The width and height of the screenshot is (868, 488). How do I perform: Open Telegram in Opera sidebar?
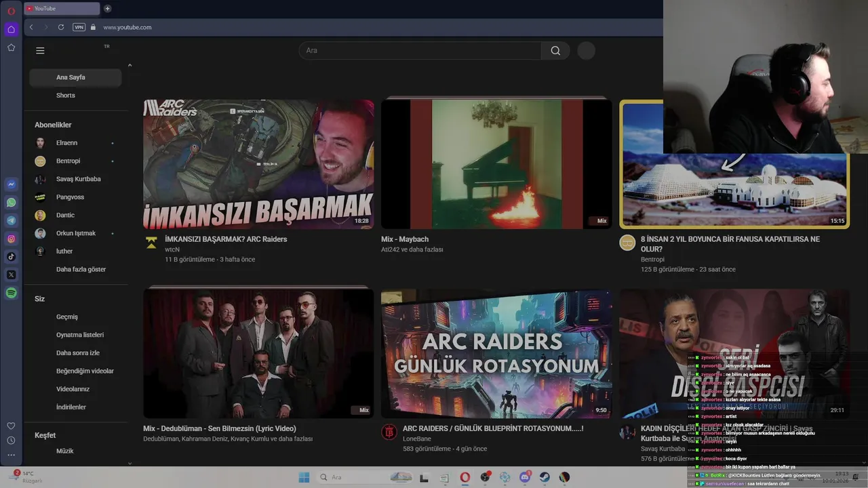[x=11, y=220]
